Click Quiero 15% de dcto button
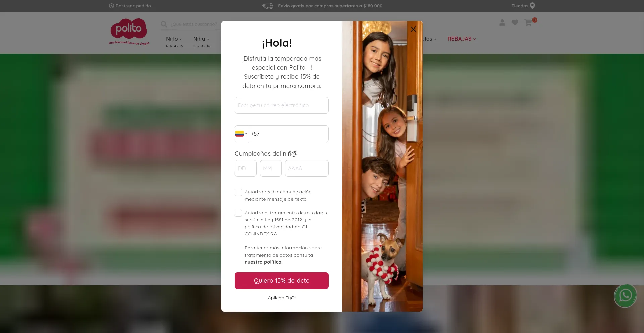644x333 pixels. (282, 281)
